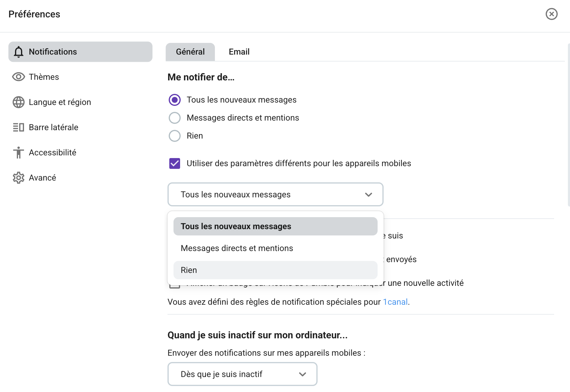Uncheck Utiliser des paramètres différents pour les appareils mobiles
This screenshot has width=570, height=392.
[174, 163]
